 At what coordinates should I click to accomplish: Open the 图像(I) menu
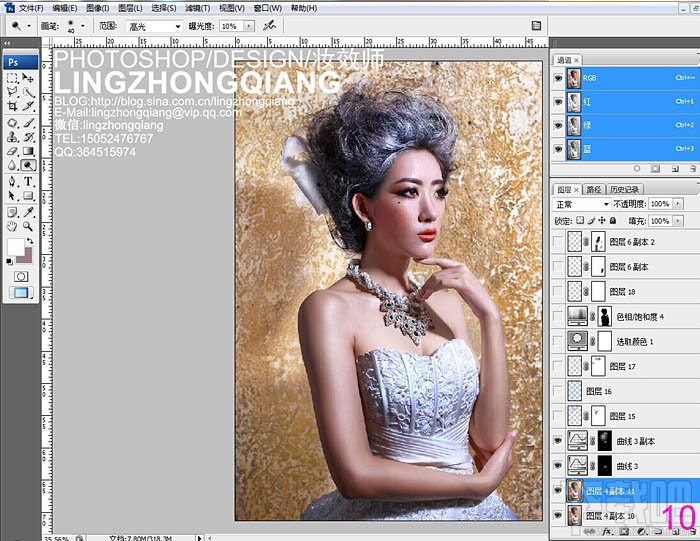click(97, 8)
